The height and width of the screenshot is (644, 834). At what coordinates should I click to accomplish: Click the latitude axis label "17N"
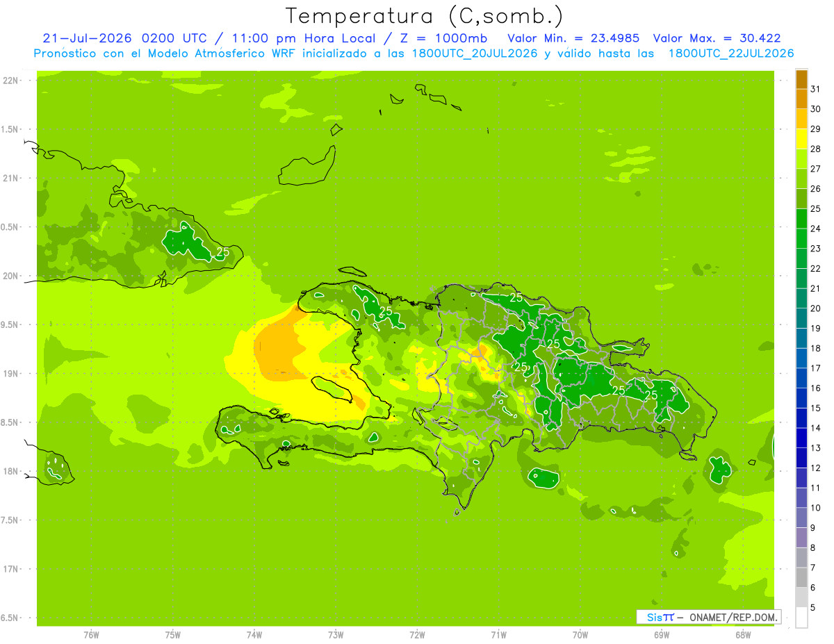click(x=10, y=569)
